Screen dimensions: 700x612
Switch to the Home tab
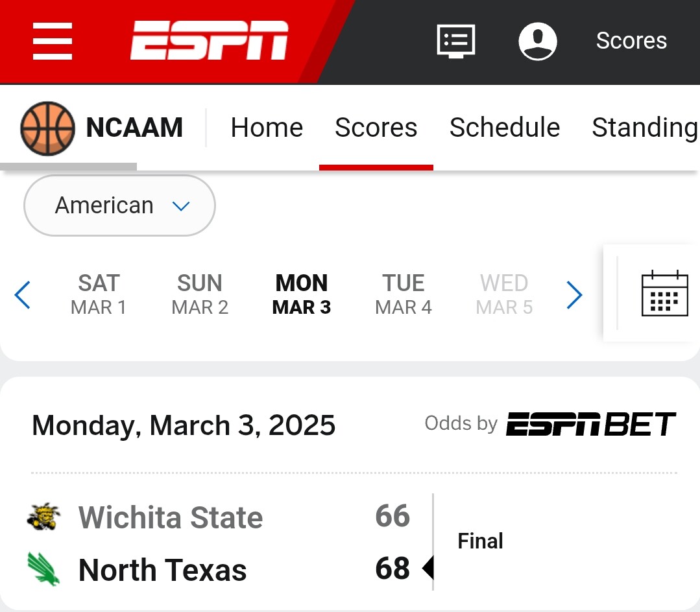pyautogui.click(x=267, y=128)
